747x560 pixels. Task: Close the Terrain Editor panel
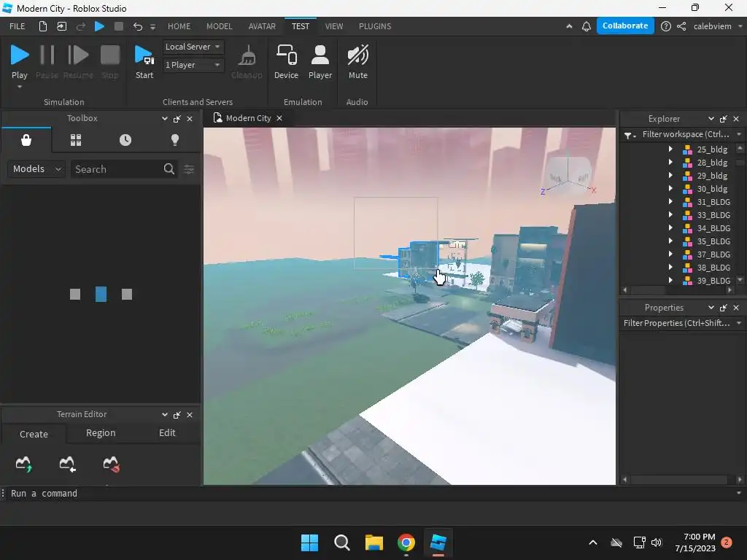190,415
